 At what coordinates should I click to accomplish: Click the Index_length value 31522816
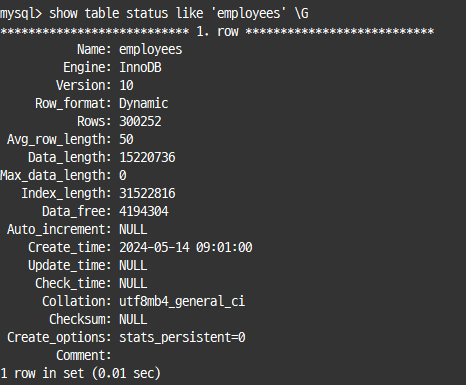tap(147, 194)
